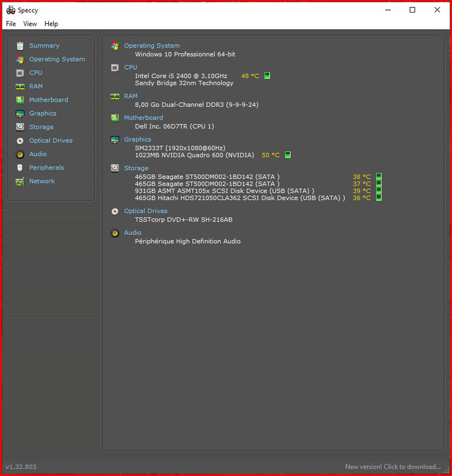
Task: Click the 48 °C CPU temperature value
Action: pyautogui.click(x=250, y=76)
